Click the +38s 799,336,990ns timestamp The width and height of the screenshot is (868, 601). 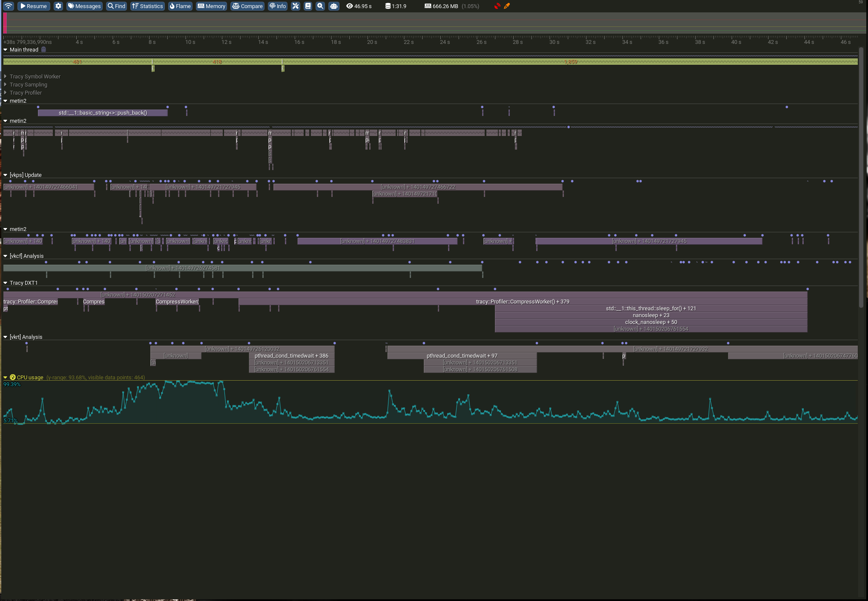[x=28, y=42]
